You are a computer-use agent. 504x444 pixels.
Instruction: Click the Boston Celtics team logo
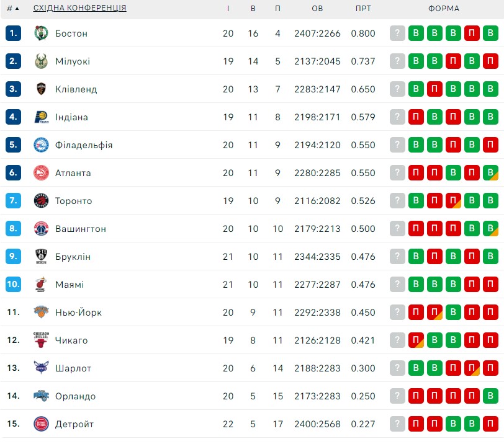click(x=41, y=33)
